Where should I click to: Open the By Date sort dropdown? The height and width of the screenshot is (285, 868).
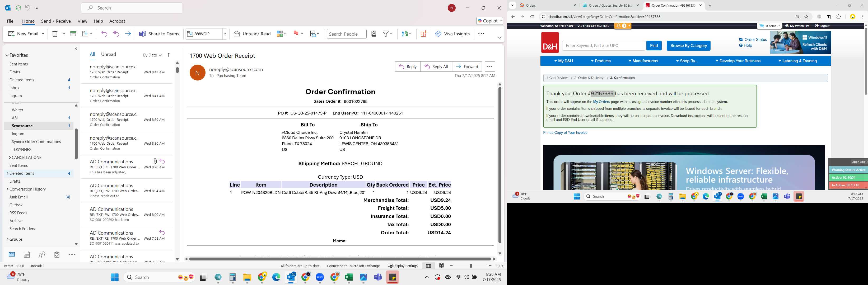152,55
